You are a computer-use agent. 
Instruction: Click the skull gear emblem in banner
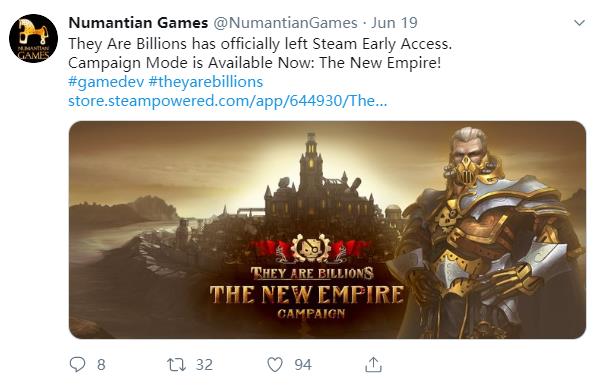pyautogui.click(x=311, y=248)
